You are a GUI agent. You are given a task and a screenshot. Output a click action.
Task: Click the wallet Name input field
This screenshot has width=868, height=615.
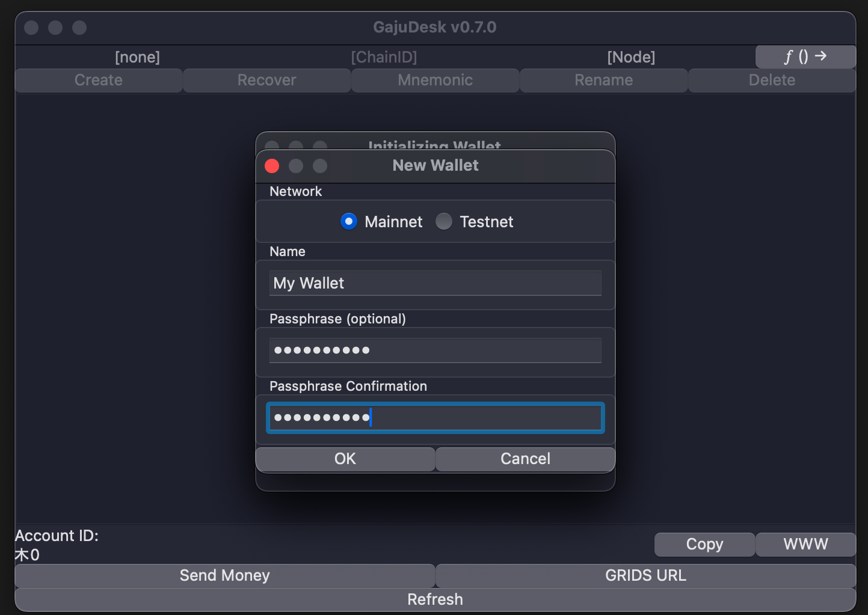435,283
